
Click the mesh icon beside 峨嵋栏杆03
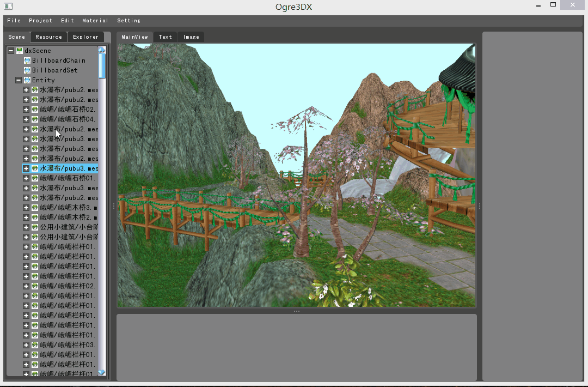point(35,345)
